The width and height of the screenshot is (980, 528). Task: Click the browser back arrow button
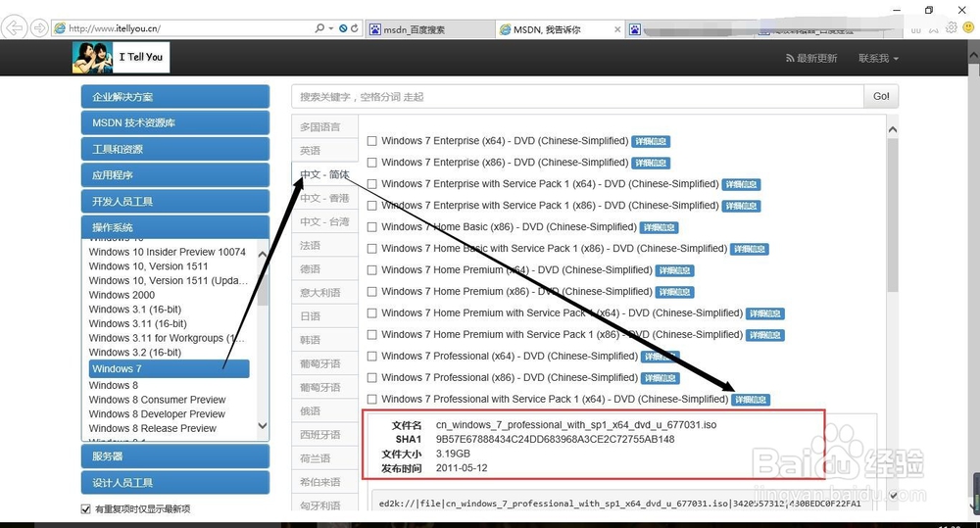point(14,28)
